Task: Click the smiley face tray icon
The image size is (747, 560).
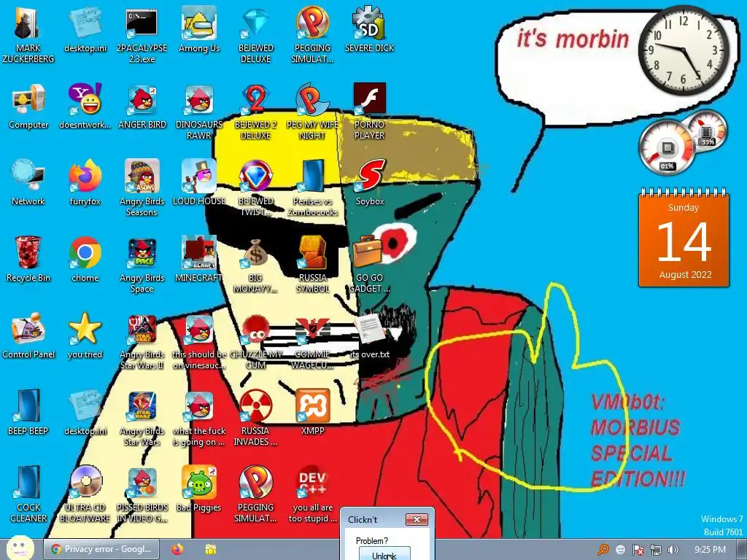Action: tap(621, 550)
